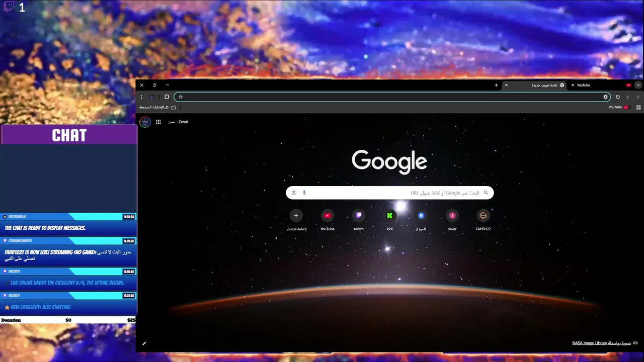Open the All Bookmarks folder (كل الإشارات المرجعية)
This screenshot has width=644, height=362.
(x=157, y=107)
